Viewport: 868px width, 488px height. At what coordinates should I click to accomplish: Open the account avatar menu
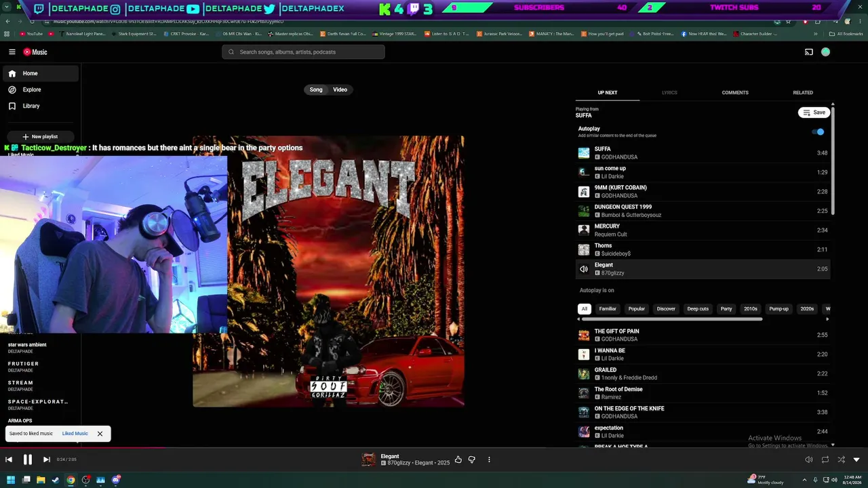(825, 52)
